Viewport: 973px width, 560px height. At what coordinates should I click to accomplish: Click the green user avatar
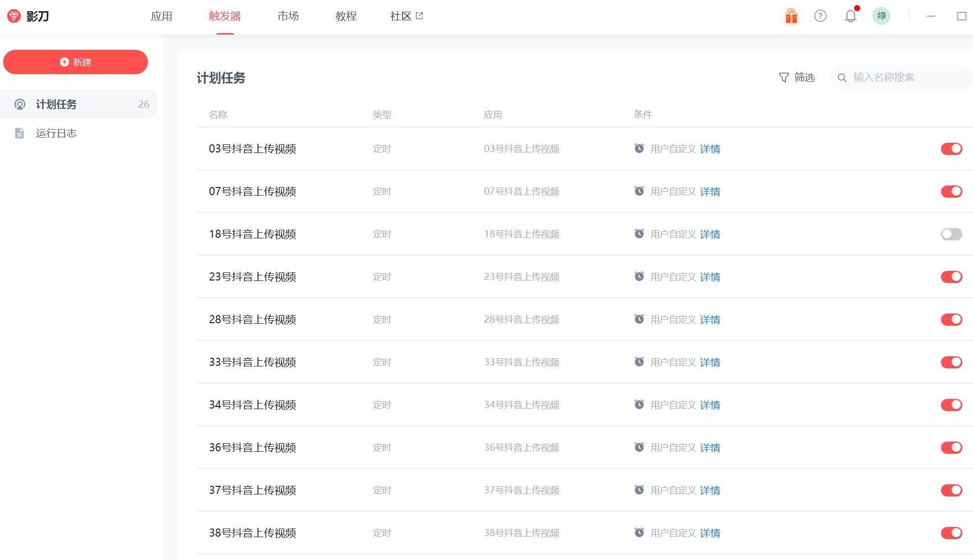point(881,16)
